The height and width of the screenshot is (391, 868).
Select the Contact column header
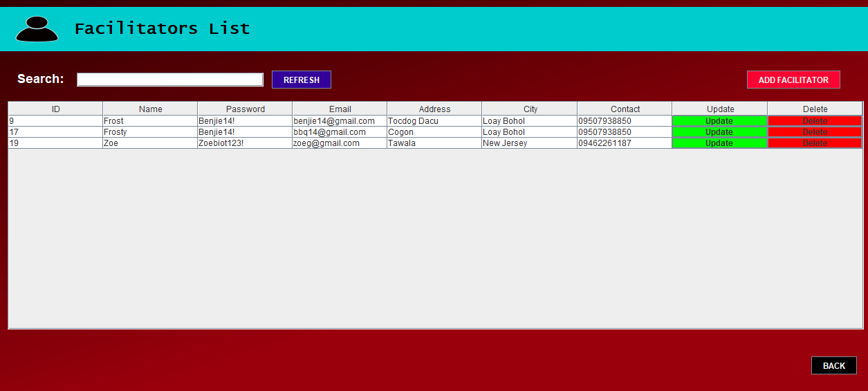[625, 109]
